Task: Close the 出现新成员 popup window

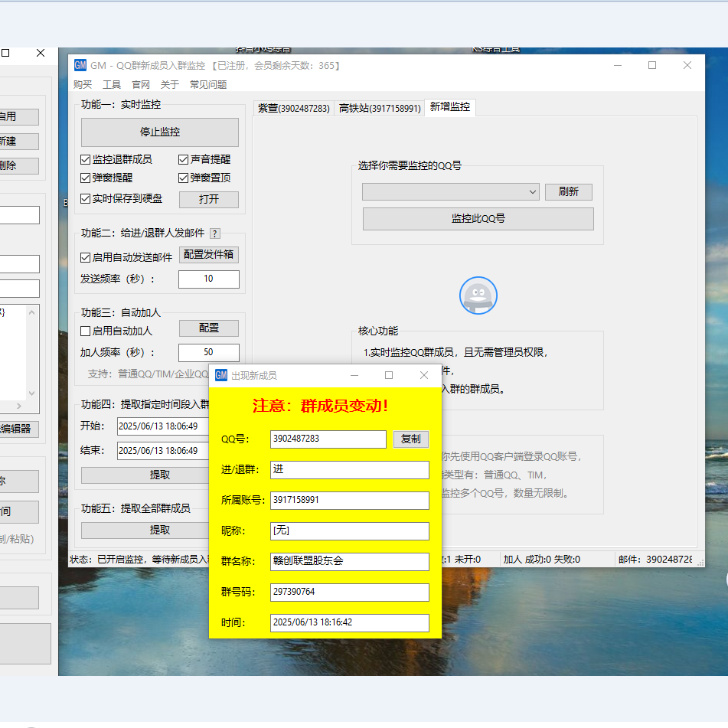Action: (x=424, y=375)
